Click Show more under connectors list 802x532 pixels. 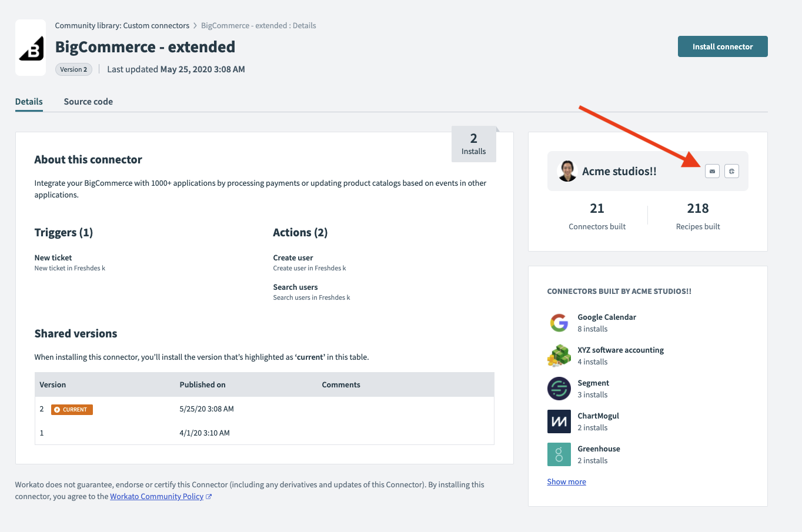pyautogui.click(x=566, y=481)
